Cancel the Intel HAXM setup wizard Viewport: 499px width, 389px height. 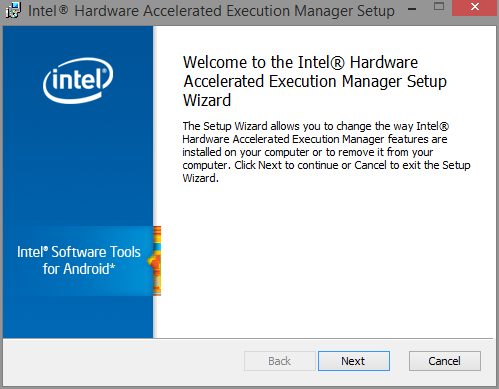tap(445, 361)
